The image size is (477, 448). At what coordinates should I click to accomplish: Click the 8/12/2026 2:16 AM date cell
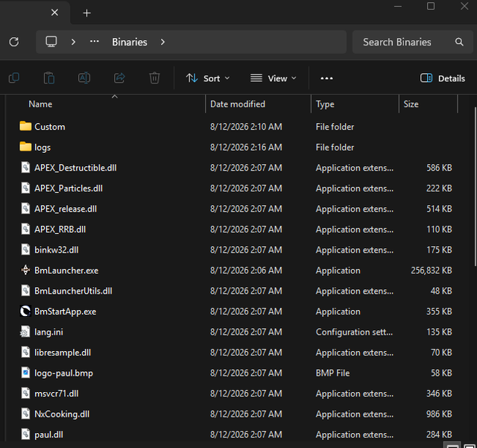(x=246, y=148)
